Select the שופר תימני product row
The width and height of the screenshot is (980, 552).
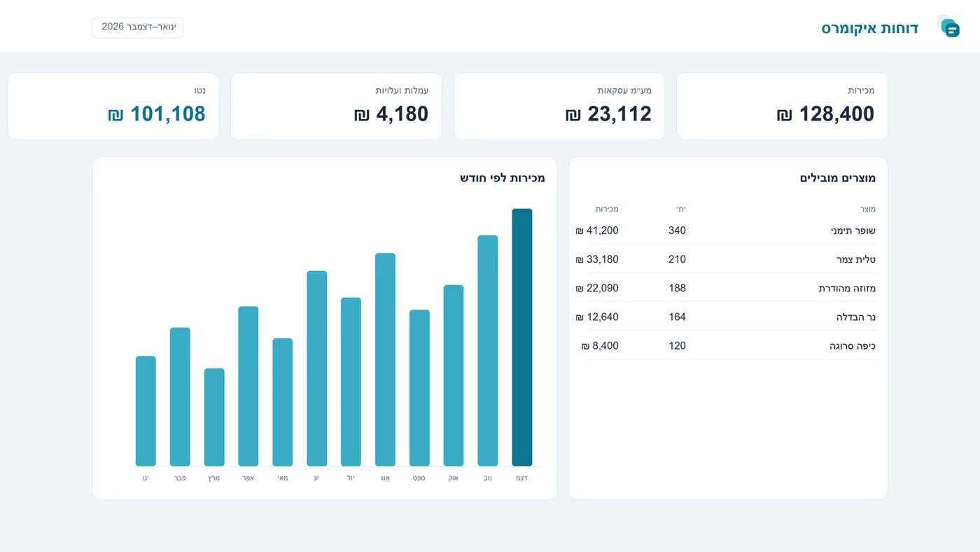725,230
